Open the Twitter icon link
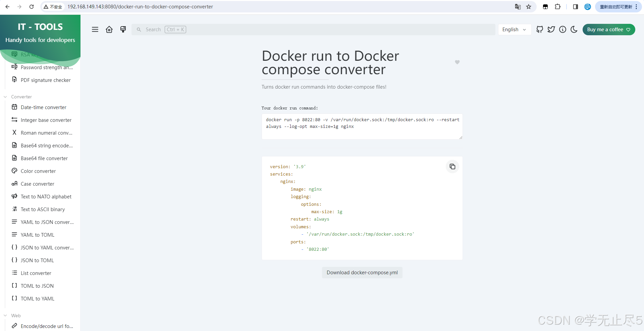The height and width of the screenshot is (331, 644). [551, 30]
